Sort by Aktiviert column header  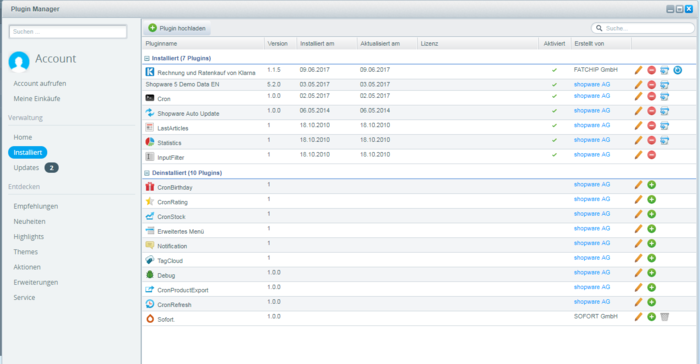point(554,44)
